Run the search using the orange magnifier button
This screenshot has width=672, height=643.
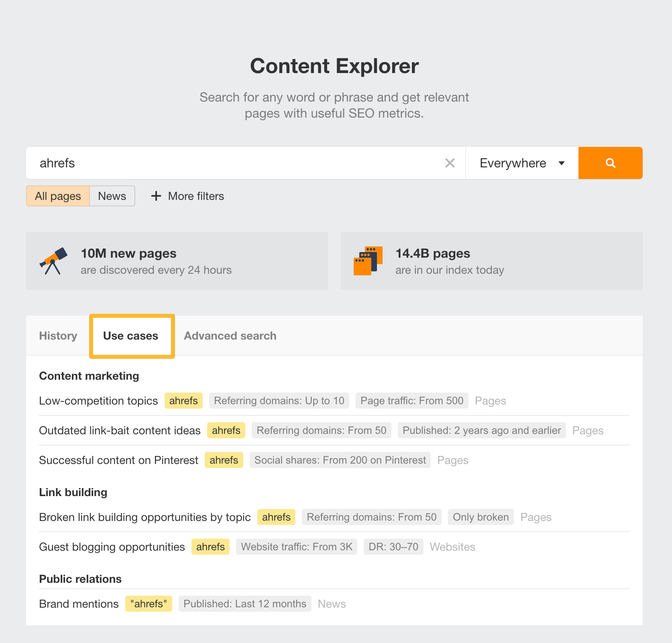tap(610, 163)
